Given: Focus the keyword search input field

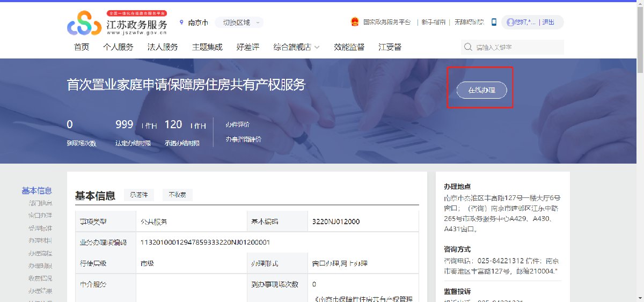Looking at the screenshot, I should point(518,47).
